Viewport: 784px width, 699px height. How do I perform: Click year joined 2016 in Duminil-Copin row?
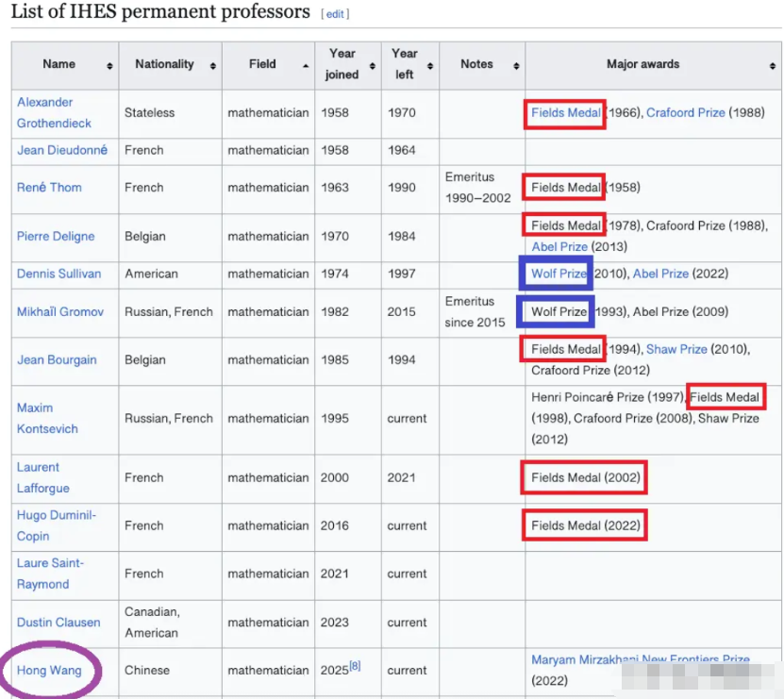pos(335,525)
